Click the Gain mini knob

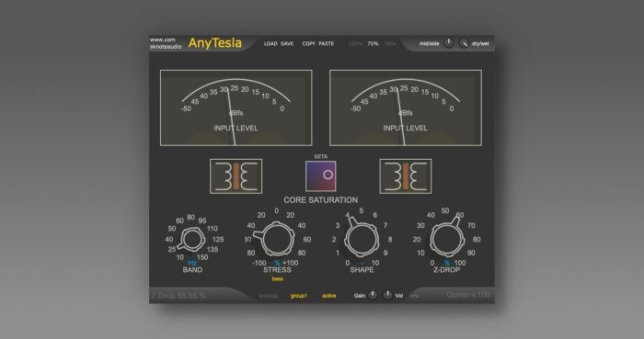click(372, 295)
